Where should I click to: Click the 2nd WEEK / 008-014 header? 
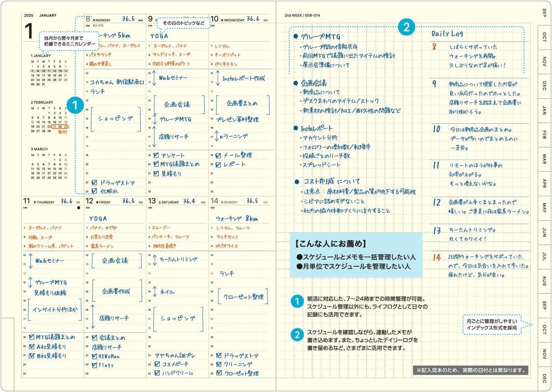(x=302, y=15)
